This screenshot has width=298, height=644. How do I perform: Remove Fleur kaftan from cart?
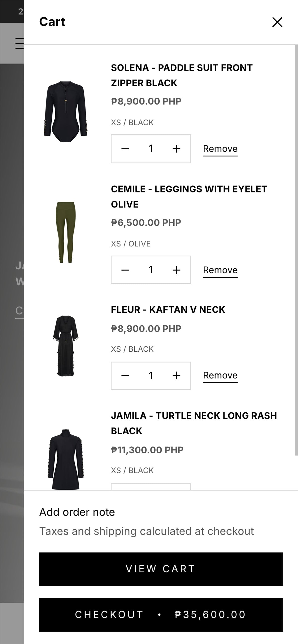tap(220, 375)
